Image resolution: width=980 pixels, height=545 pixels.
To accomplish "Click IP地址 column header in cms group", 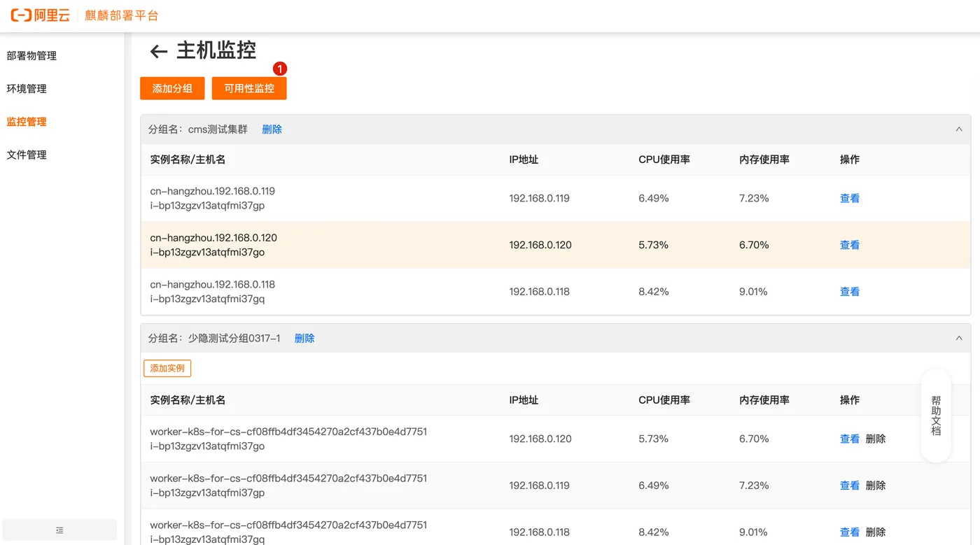I will [x=524, y=160].
